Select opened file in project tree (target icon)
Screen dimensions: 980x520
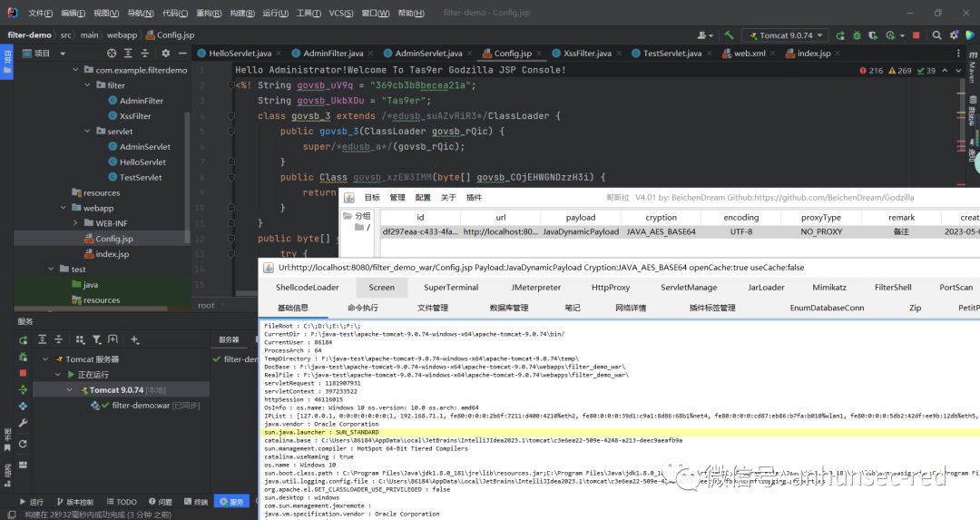click(112, 54)
